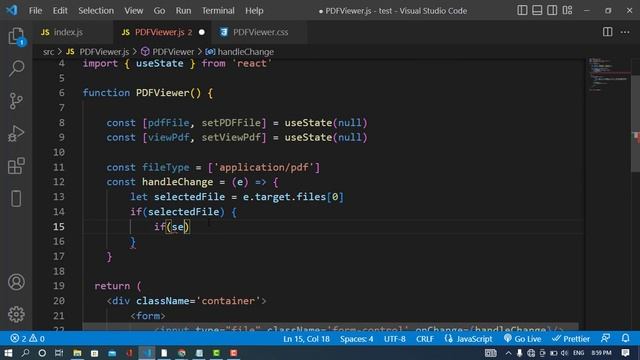Open the Explorer view in activity bar
The image size is (640, 360).
(x=16, y=37)
